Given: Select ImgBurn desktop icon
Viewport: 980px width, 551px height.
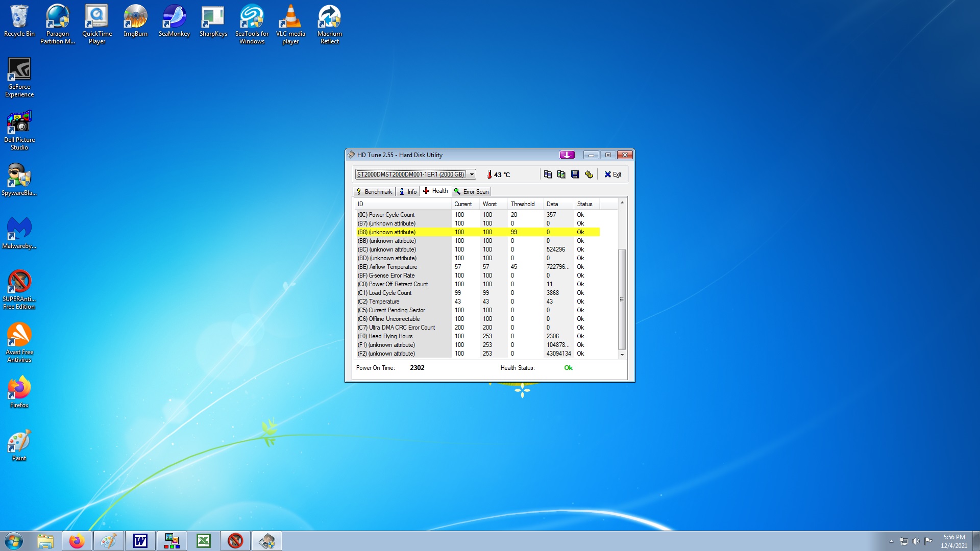Looking at the screenshot, I should [135, 21].
